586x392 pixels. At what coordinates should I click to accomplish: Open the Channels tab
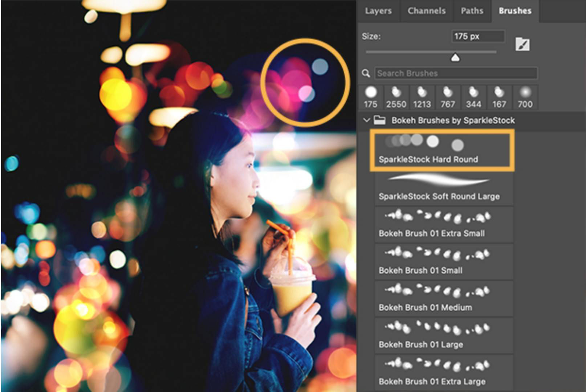coord(426,11)
